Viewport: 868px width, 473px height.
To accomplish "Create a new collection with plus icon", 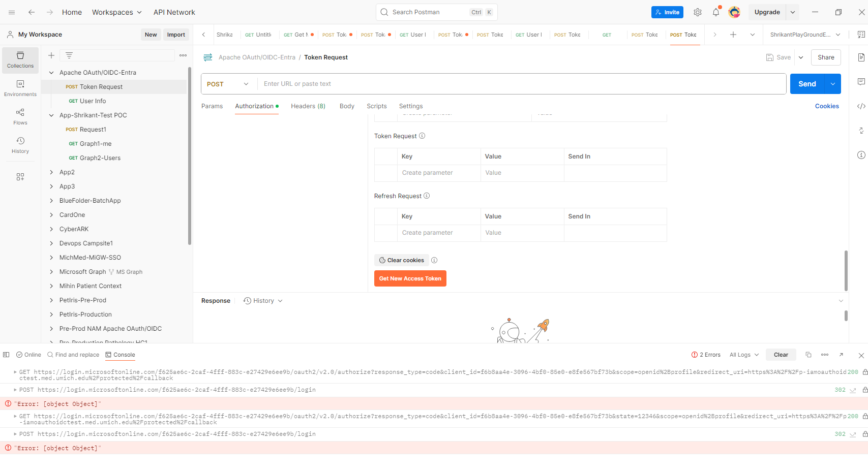I will click(x=51, y=55).
